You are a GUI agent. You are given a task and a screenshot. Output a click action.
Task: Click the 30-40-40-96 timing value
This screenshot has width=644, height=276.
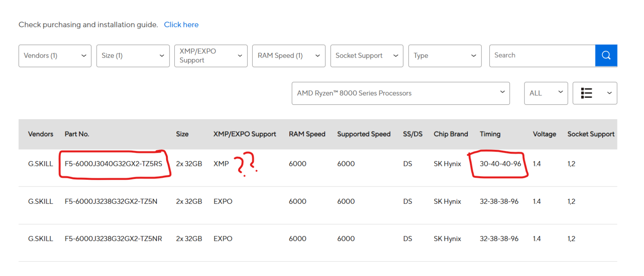tap(500, 164)
